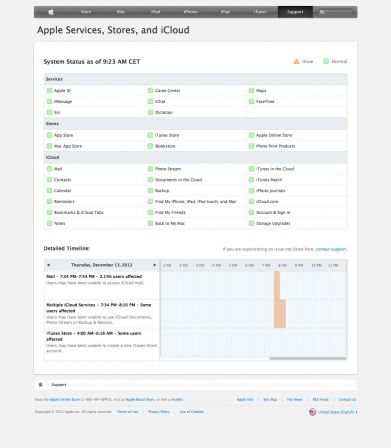Viewport: 391px width, 448px height.
Task: Click the status icon next to iChat
Action: 150,101
